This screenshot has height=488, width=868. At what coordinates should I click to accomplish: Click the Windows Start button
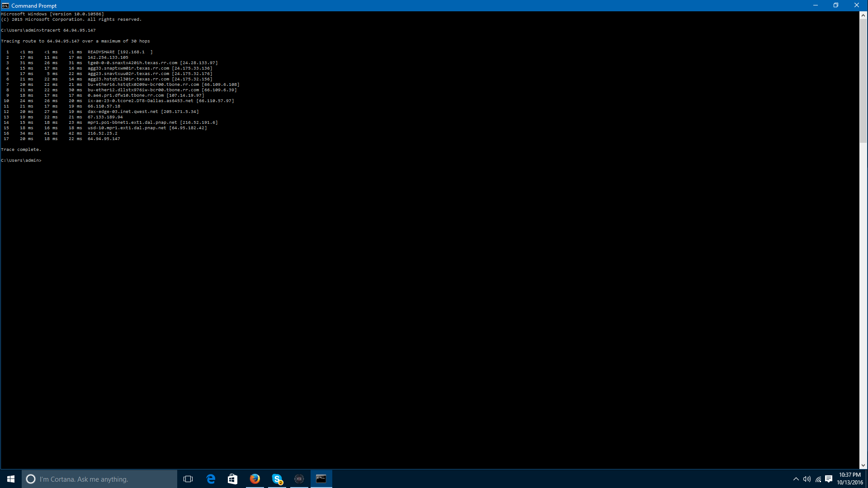11,479
